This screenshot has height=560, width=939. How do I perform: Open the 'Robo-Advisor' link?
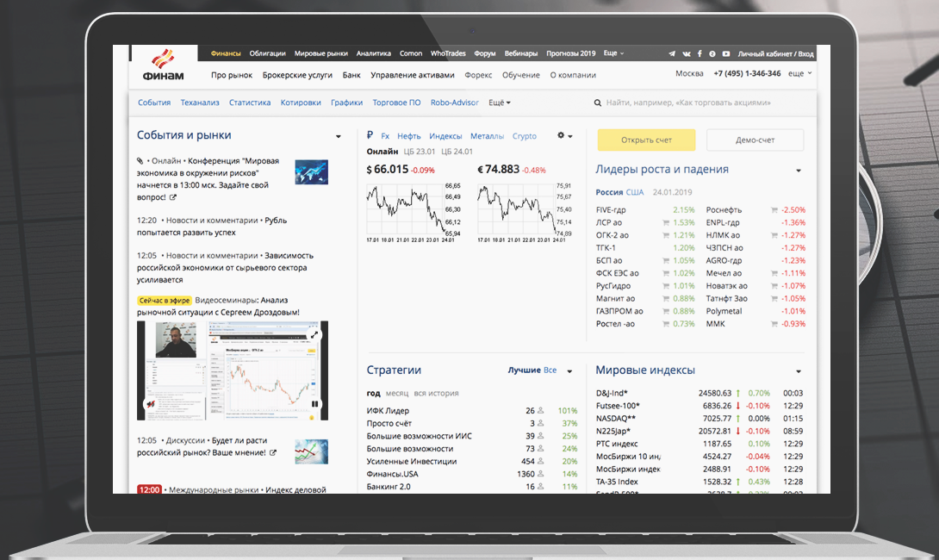(455, 103)
